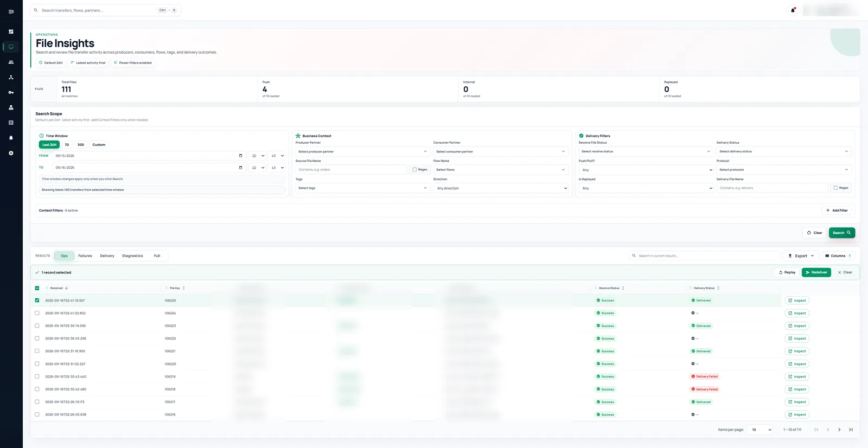
Task: Expand the Consumer Partner dropdown
Action: [500, 151]
